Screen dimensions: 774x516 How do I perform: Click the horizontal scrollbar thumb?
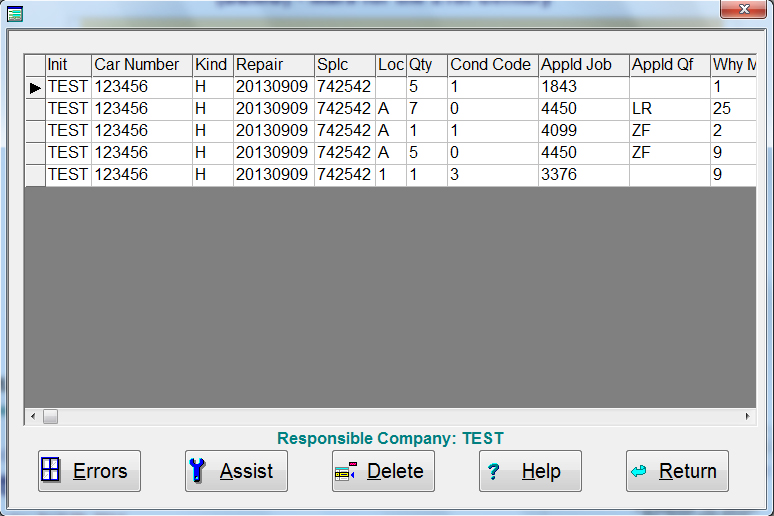(x=50, y=416)
